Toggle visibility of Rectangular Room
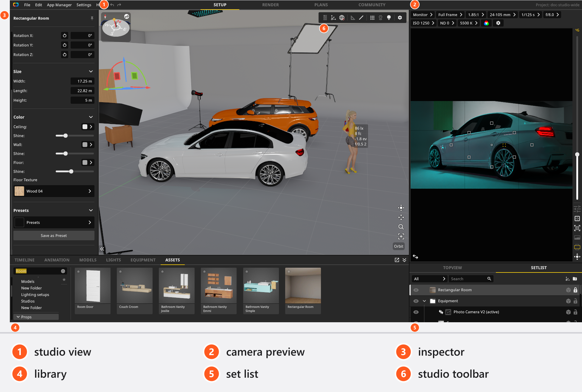 pyautogui.click(x=416, y=290)
